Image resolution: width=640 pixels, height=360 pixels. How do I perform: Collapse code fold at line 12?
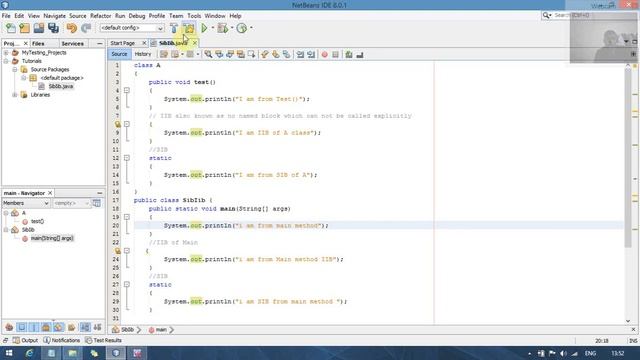pyautogui.click(x=127, y=158)
